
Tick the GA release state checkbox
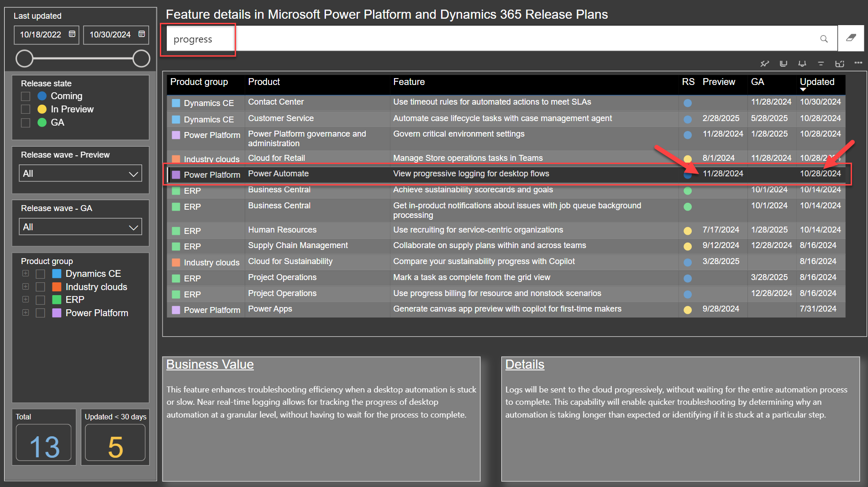point(26,123)
